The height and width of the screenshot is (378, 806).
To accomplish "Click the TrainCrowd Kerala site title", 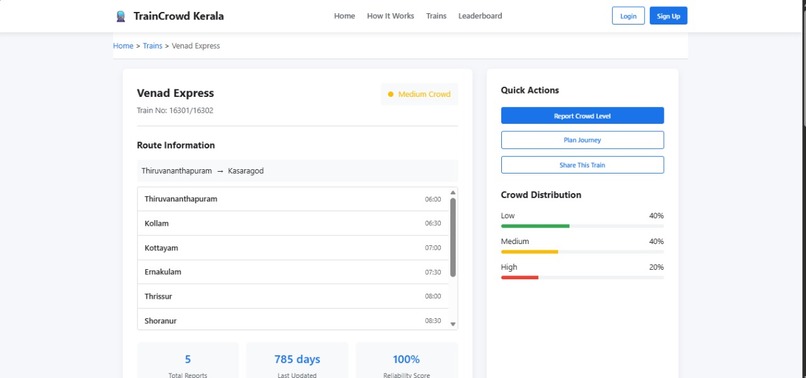I will (x=178, y=16).
